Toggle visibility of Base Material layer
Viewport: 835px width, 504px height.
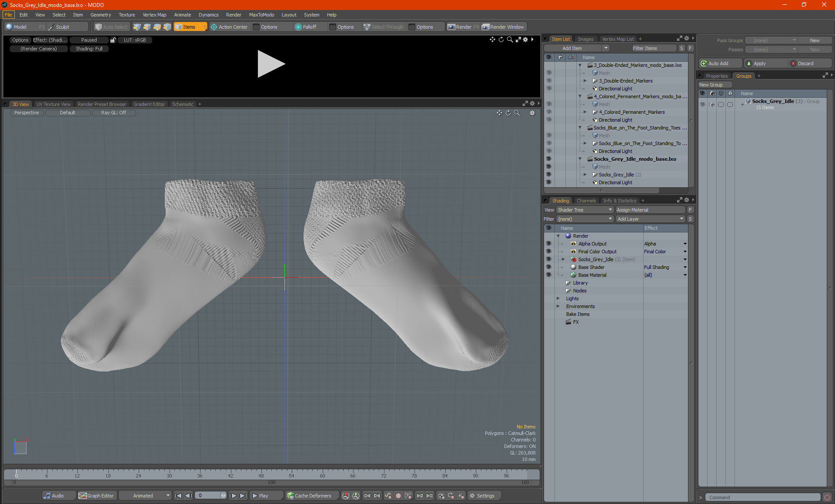(x=548, y=275)
